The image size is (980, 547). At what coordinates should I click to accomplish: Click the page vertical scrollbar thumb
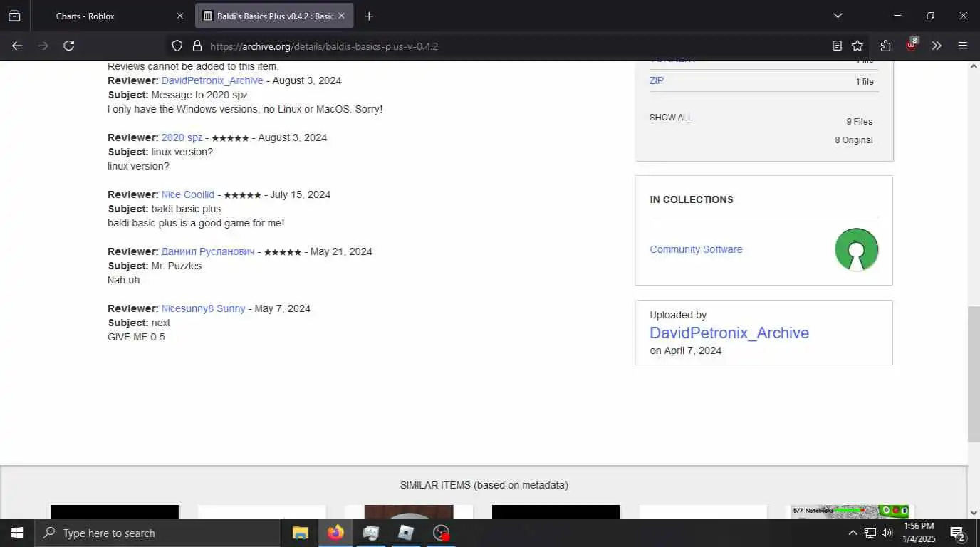[974, 374]
